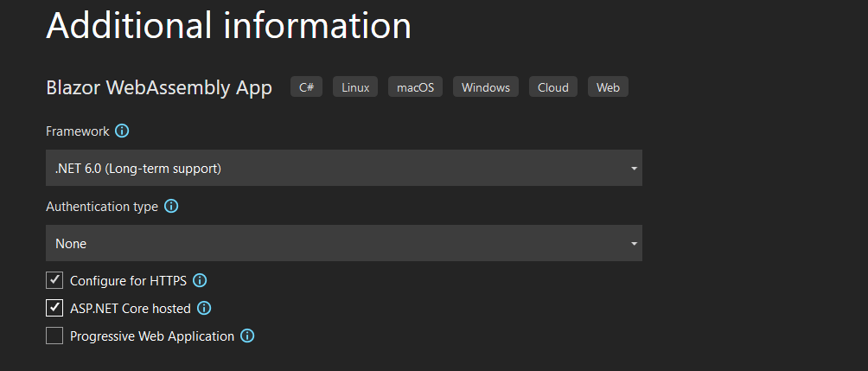Click the Framework field label
Viewport: 868px width, 371px height.
pos(78,131)
